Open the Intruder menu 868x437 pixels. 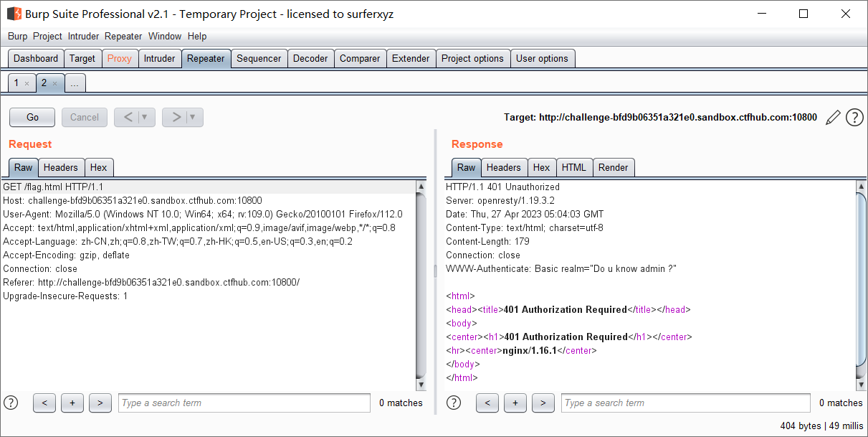(84, 36)
